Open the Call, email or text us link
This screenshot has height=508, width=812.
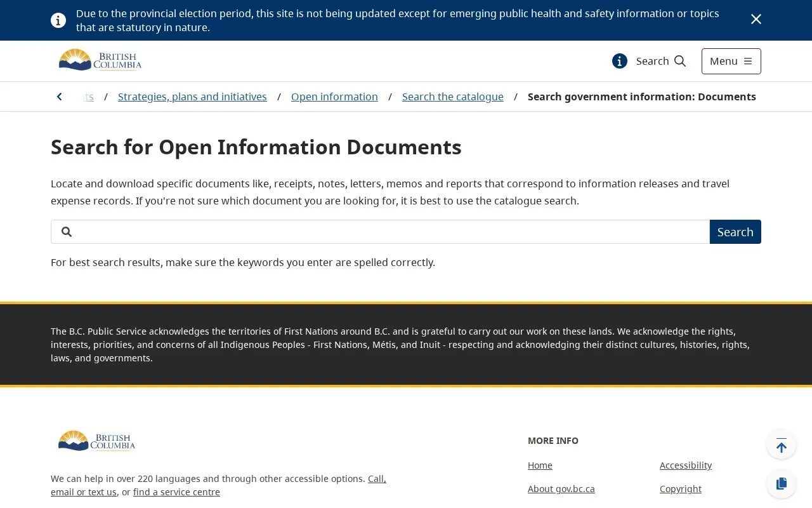(218, 485)
